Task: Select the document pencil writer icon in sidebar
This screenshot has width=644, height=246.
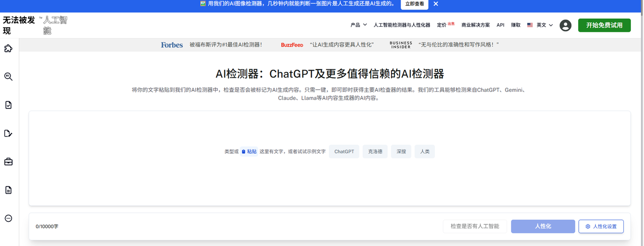Action: pyautogui.click(x=8, y=134)
